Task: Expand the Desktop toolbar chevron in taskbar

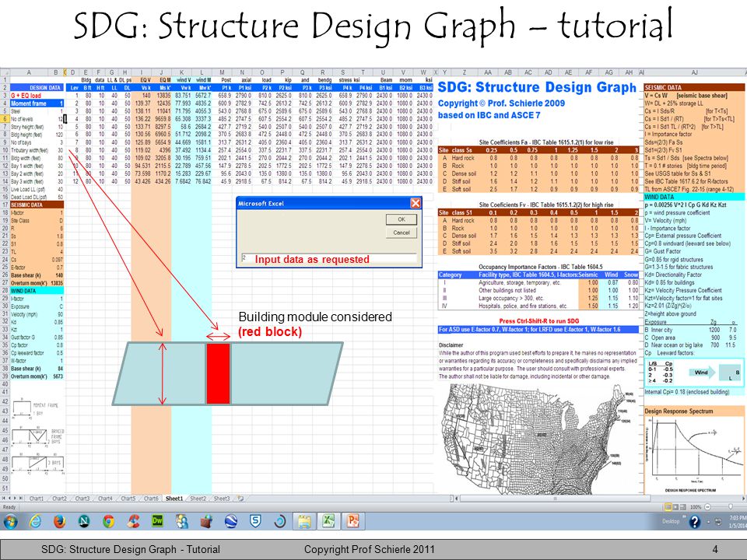Action: click(x=684, y=517)
